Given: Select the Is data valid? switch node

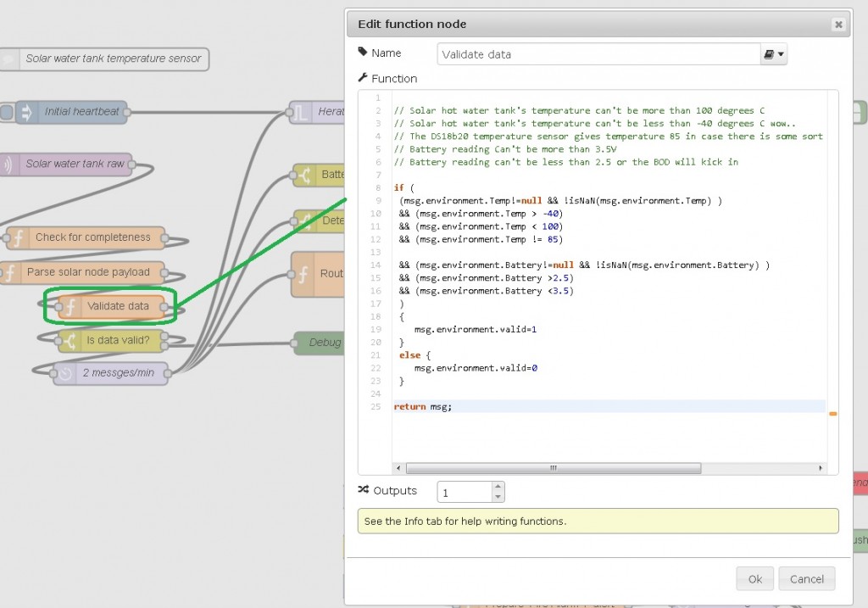Looking at the screenshot, I should click(x=111, y=341).
